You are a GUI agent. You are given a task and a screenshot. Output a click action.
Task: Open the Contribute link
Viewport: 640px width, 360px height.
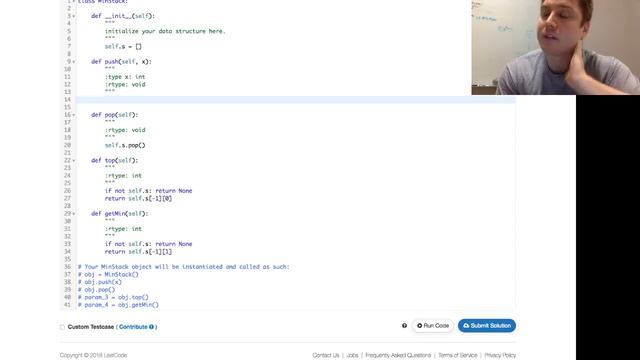pos(133,327)
